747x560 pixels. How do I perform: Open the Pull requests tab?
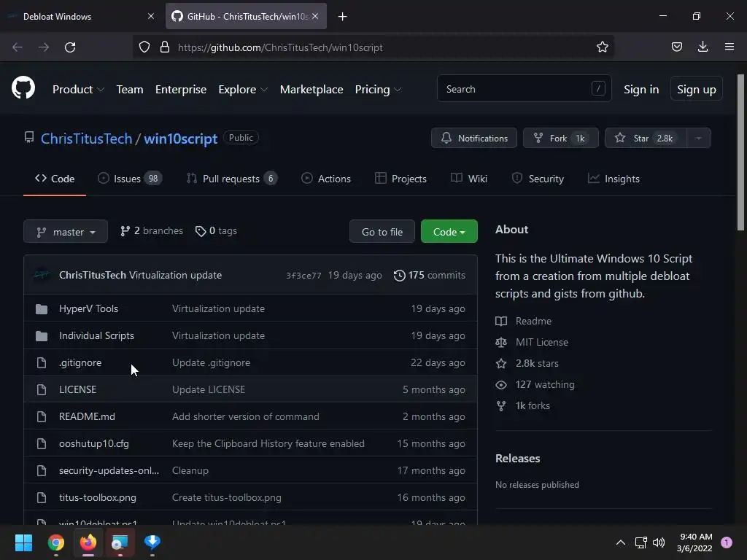[x=231, y=179]
